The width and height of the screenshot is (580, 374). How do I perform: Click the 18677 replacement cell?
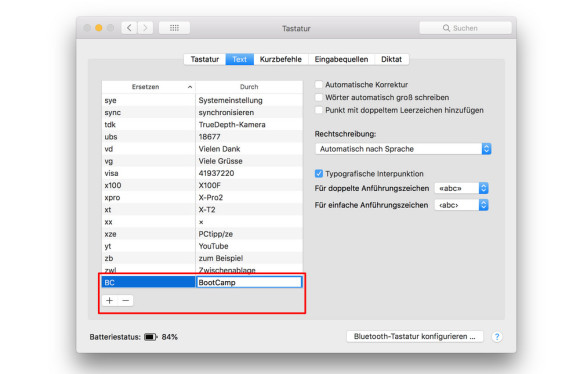click(x=249, y=137)
